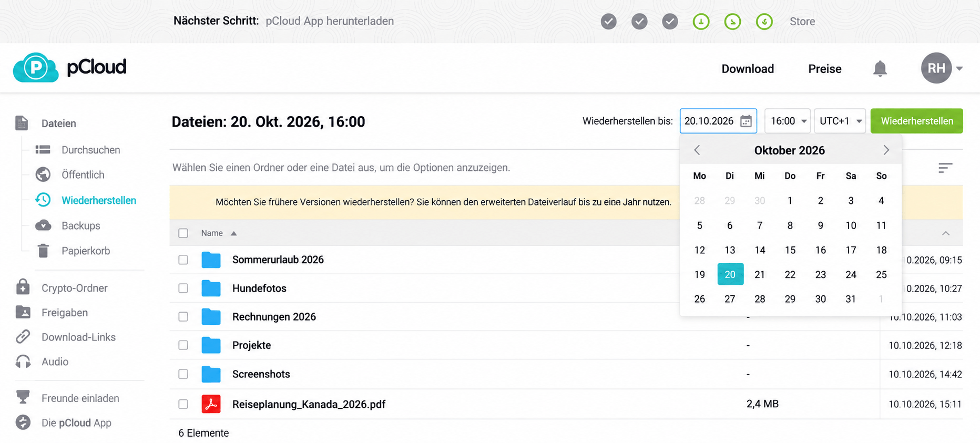Click the Audio headphones icon

[23, 362]
